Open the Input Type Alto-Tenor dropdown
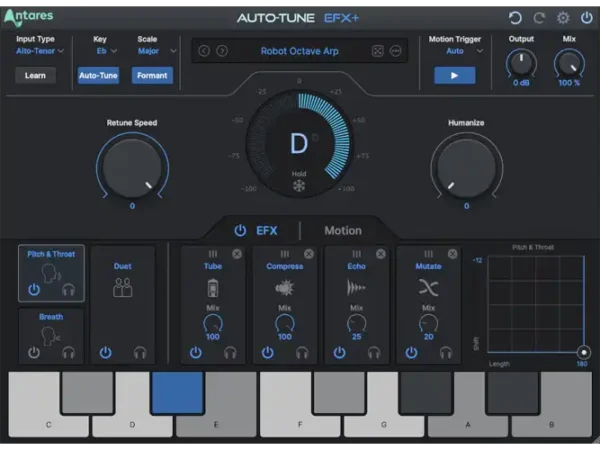This screenshot has height=450, width=600. click(40, 51)
